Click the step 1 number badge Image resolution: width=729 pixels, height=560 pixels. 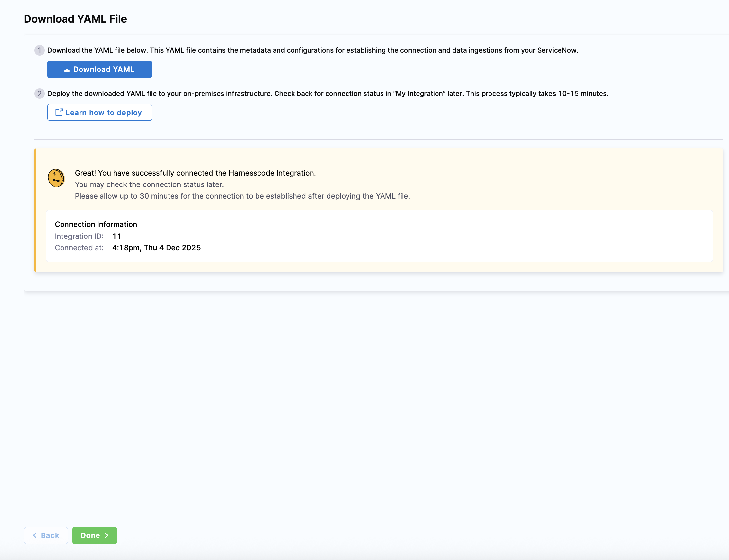[x=39, y=50]
